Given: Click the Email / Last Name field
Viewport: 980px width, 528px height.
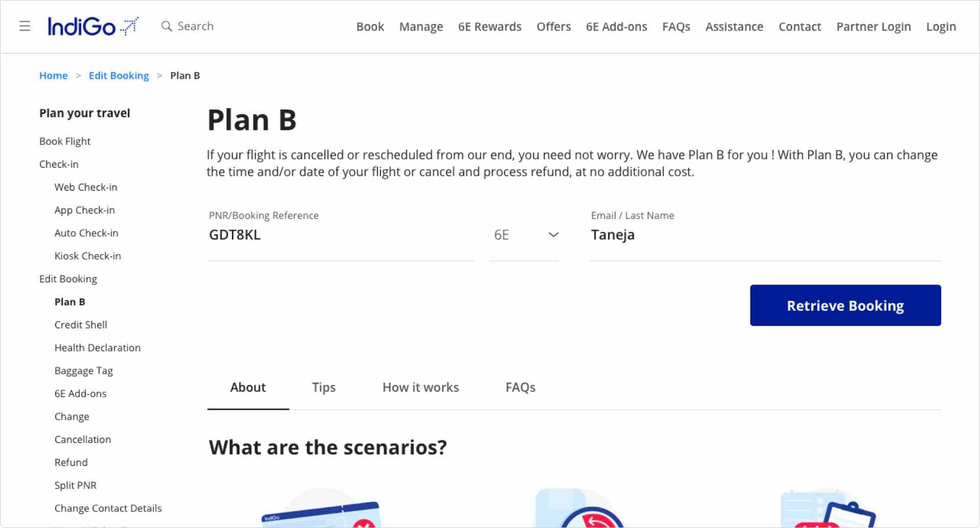Looking at the screenshot, I should [765, 235].
